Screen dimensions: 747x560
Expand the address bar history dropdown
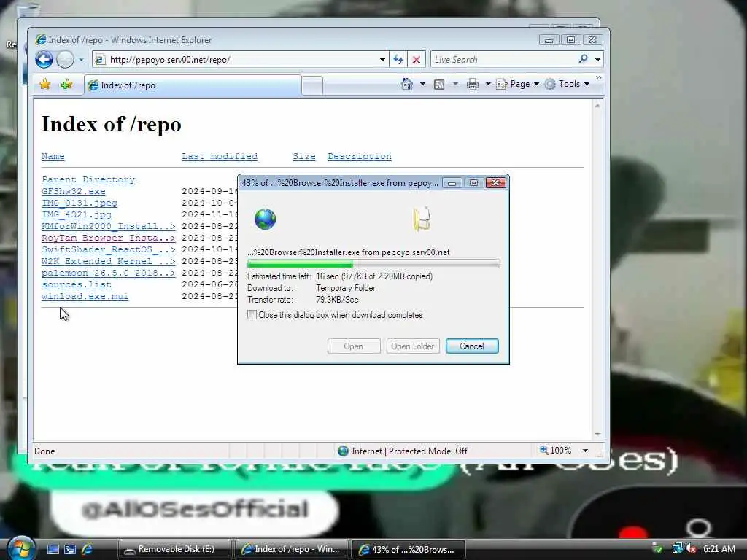(x=382, y=60)
